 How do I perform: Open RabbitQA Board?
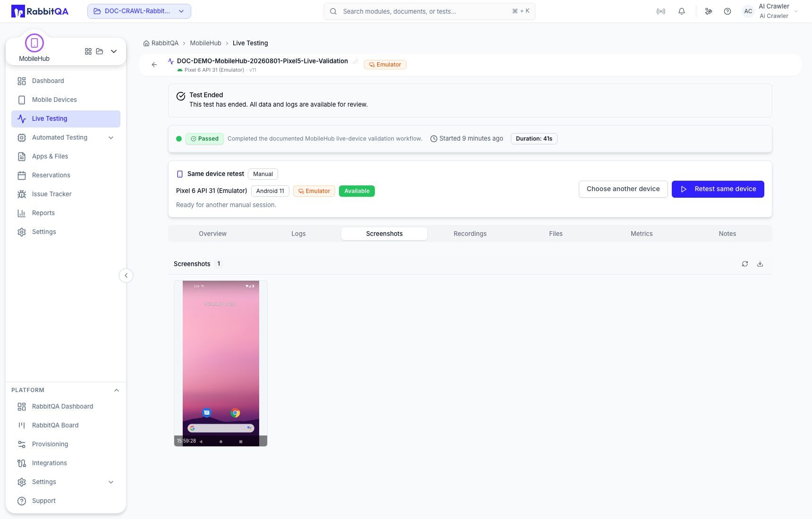coord(66,425)
